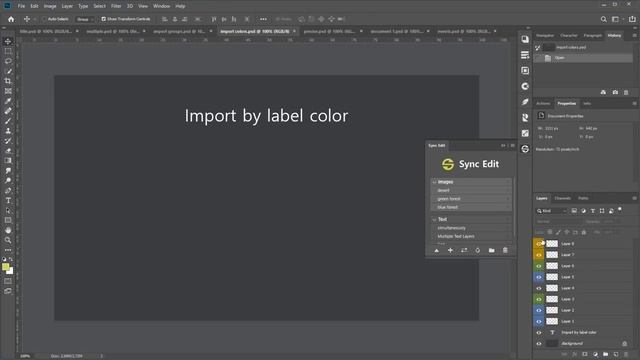Open the Properties panel flyout menu
Screen dimensions: 640x360
tap(634, 104)
